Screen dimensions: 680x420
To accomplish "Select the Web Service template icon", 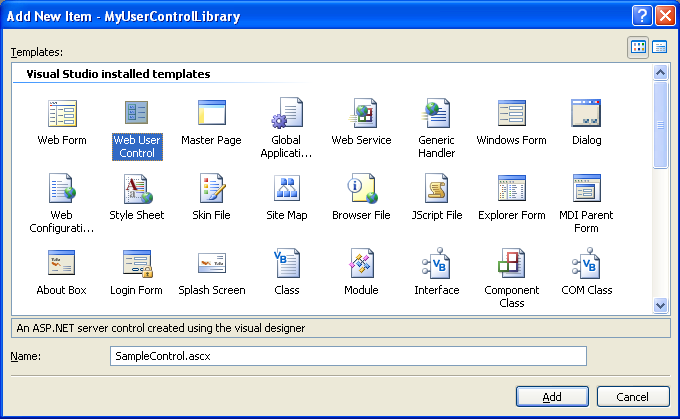I will pyautogui.click(x=361, y=113).
